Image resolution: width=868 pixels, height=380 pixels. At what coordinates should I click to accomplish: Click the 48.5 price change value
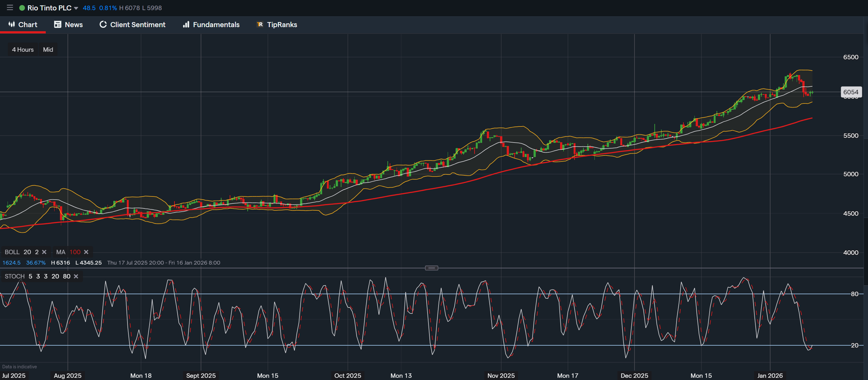[x=89, y=8]
